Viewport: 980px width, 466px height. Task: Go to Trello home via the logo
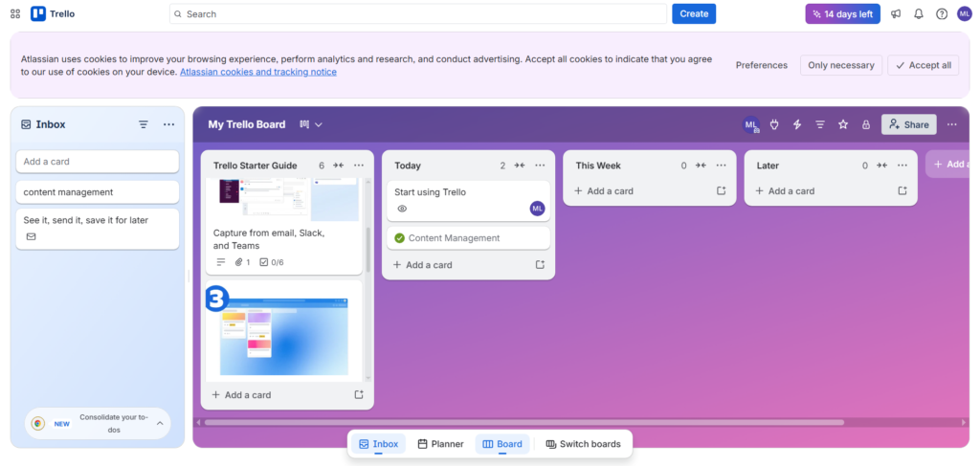(x=53, y=13)
